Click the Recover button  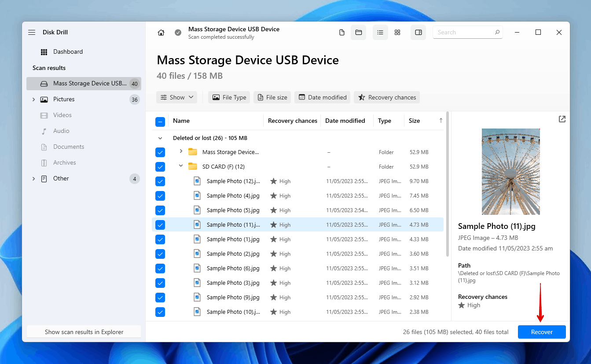(542, 332)
